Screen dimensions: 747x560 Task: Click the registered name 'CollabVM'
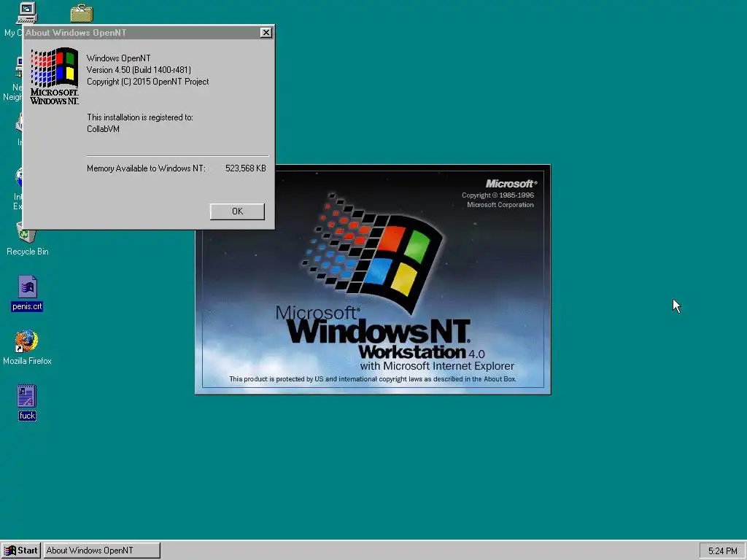click(x=103, y=129)
